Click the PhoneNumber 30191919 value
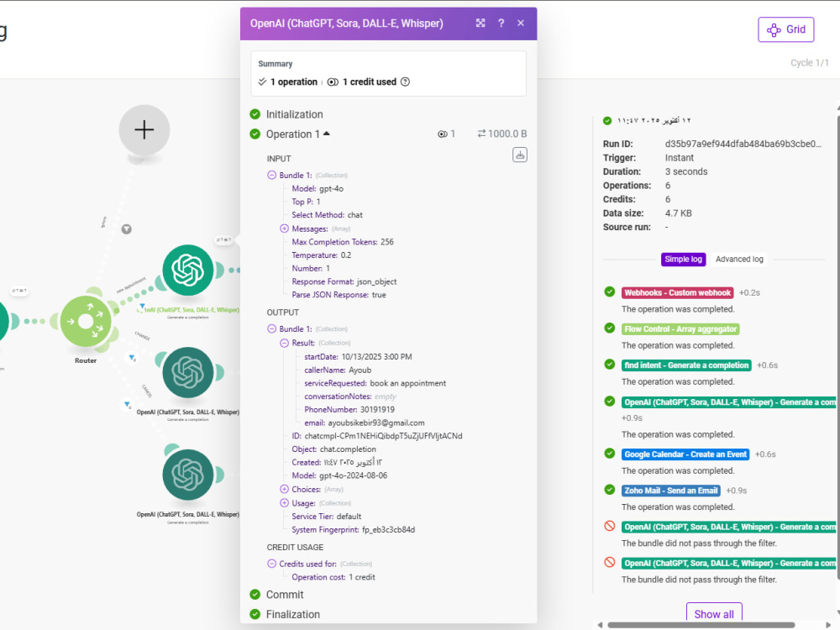The width and height of the screenshot is (840, 630). pyautogui.click(x=377, y=410)
